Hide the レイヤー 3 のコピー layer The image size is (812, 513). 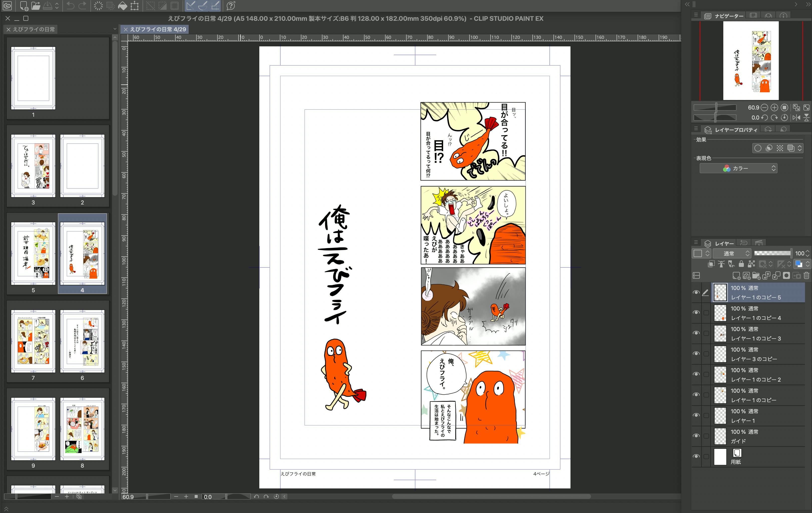point(696,353)
